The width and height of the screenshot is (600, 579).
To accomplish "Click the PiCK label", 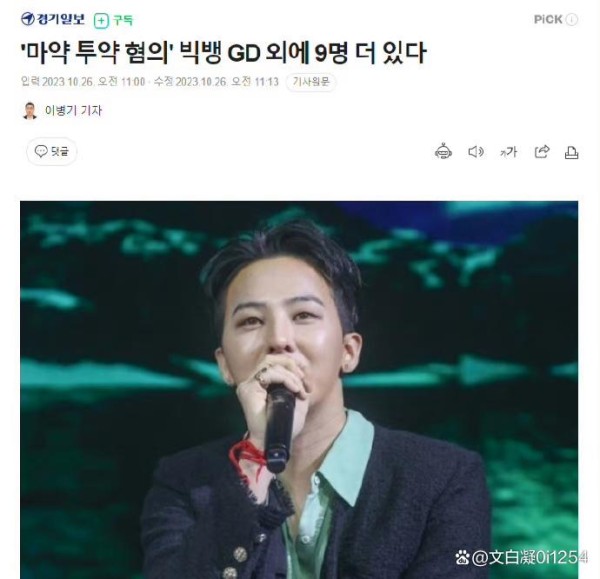I will (x=548, y=20).
